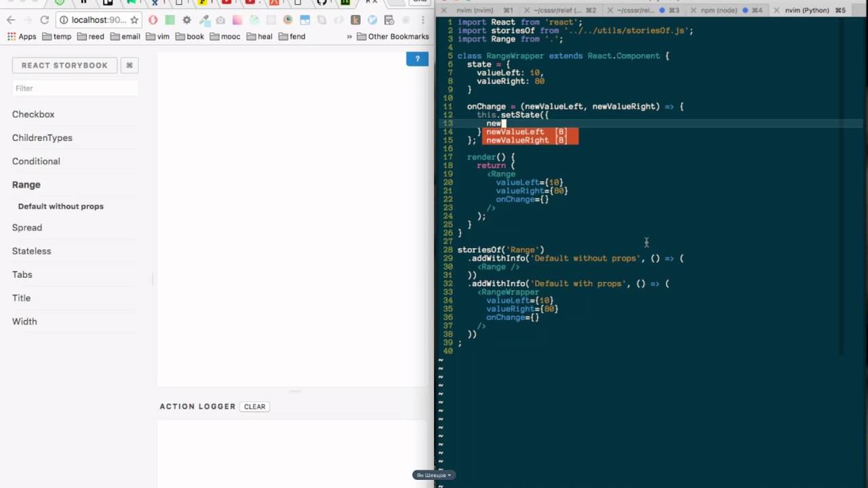868x488 pixels.
Task: Select the Width story kind
Action: click(24, 321)
